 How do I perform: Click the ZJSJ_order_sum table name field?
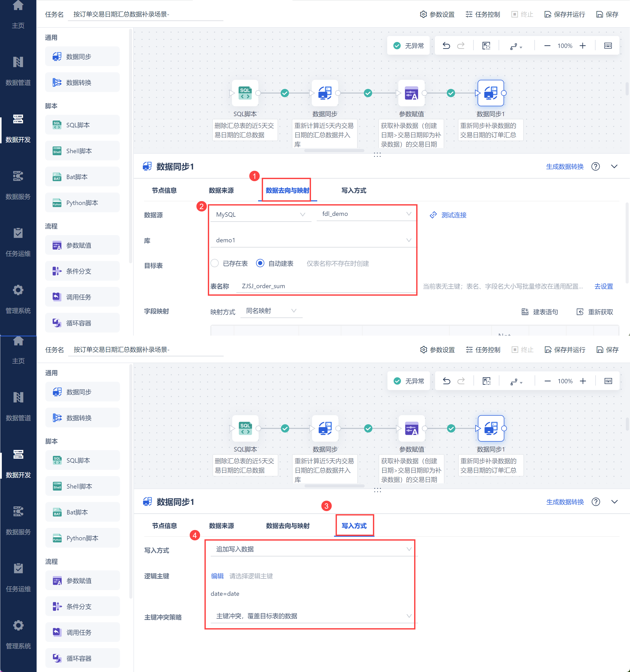(326, 286)
